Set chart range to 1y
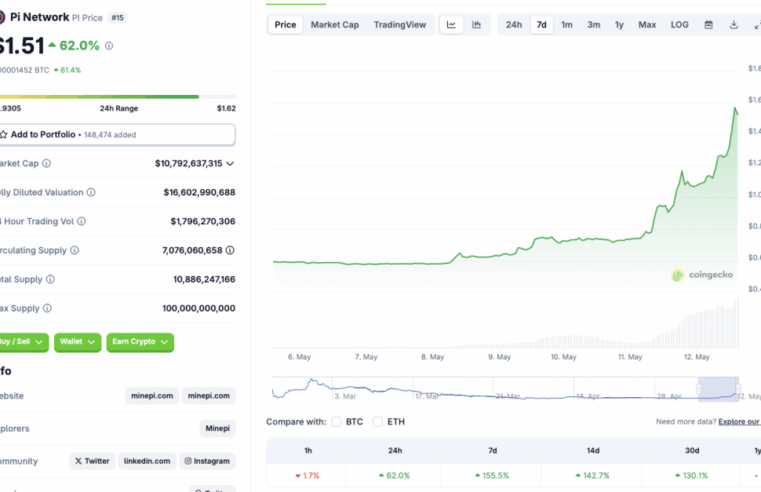 (x=619, y=25)
